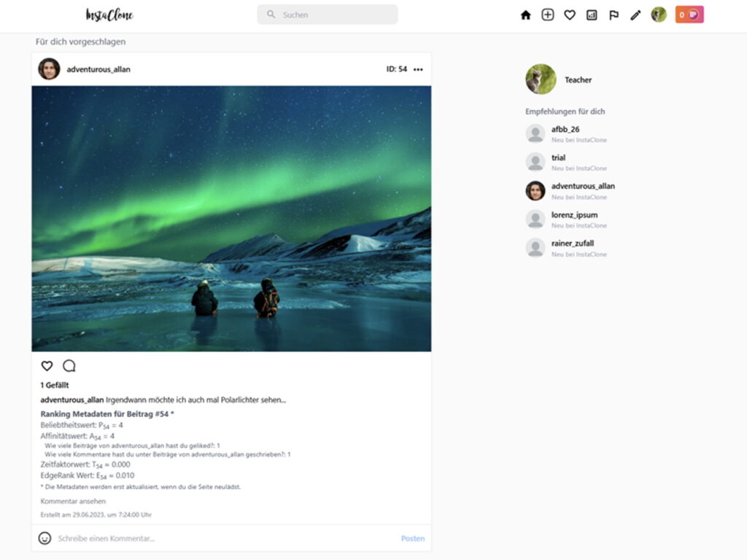Click the Posten comment button
This screenshot has width=747, height=560.
coord(412,538)
